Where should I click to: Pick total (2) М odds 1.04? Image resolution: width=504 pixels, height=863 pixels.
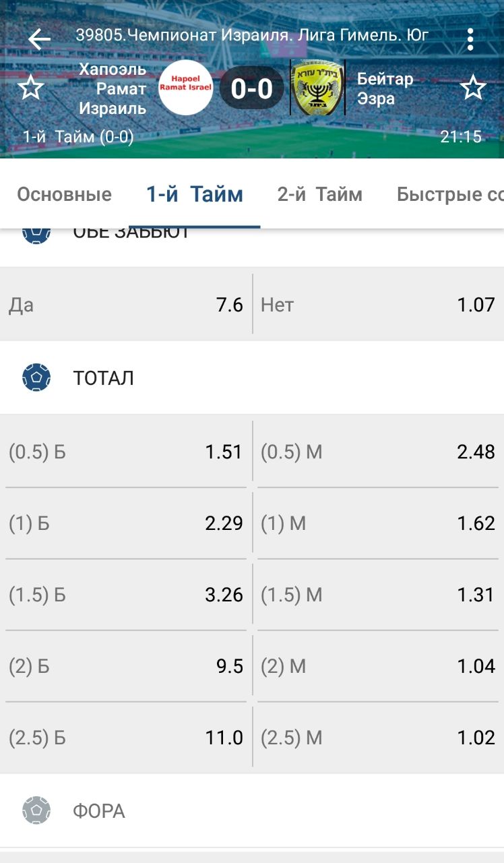click(378, 666)
